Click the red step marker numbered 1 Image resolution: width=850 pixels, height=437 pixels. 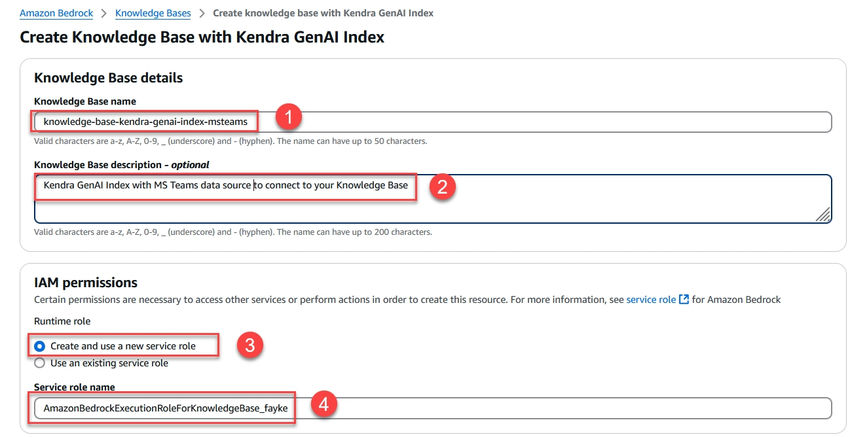pos(288,118)
